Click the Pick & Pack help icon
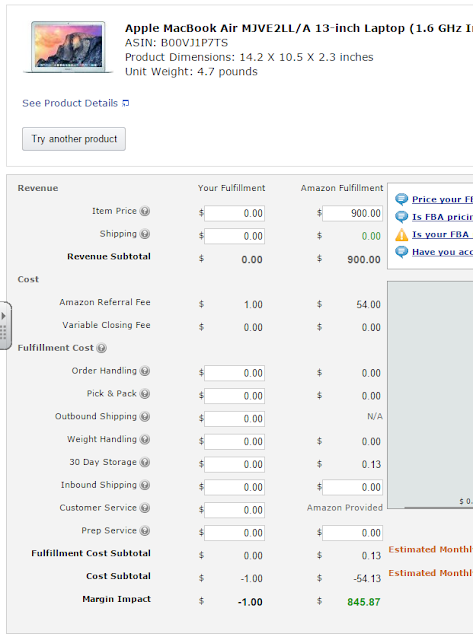Viewport: 473px width, 640px height. (144, 394)
